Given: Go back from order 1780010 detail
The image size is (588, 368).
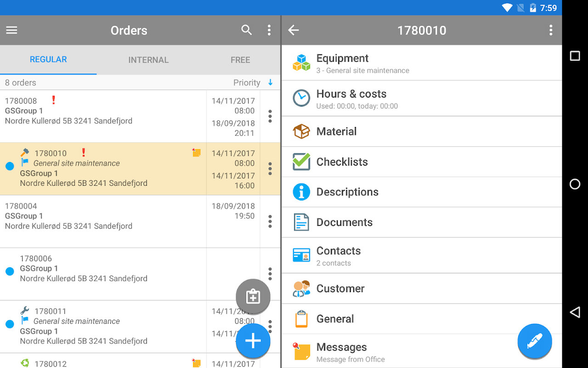Looking at the screenshot, I should pyautogui.click(x=294, y=30).
